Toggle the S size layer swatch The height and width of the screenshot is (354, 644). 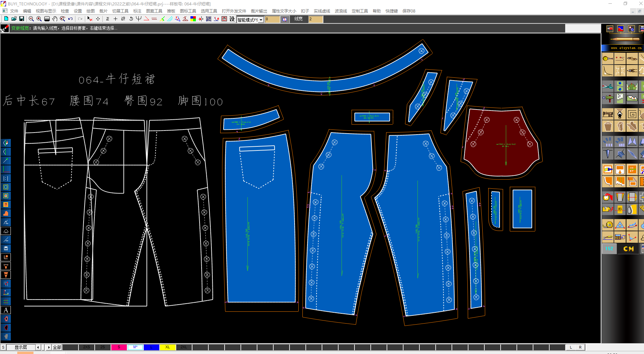pos(119,347)
